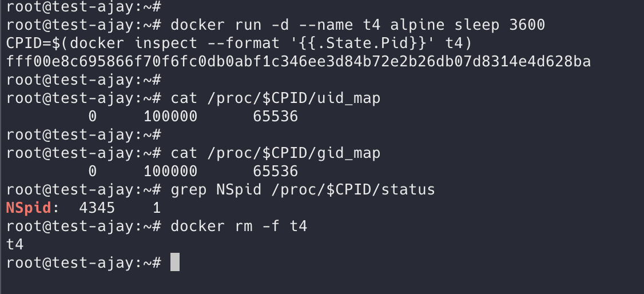
Task: Click the t4 output line below docker rm
Action: click(15, 244)
